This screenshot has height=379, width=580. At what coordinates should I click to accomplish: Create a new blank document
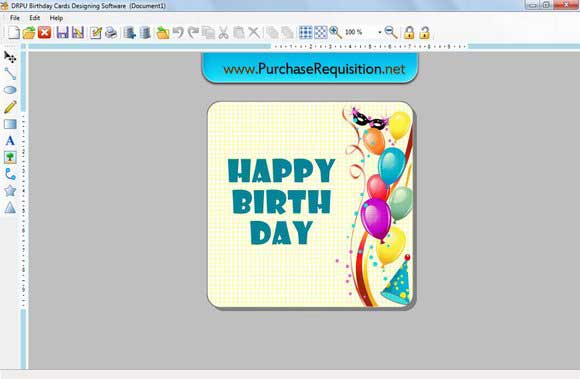(x=14, y=33)
